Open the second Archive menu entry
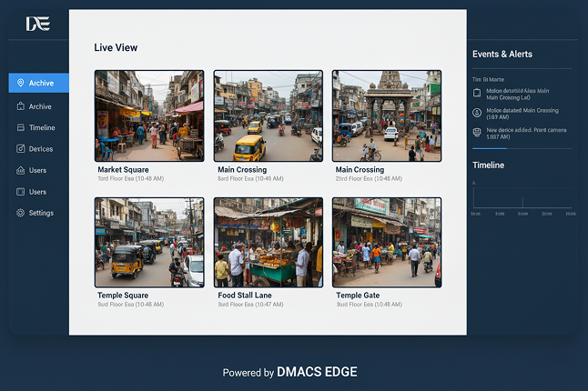The height and width of the screenshot is (391, 588). 39,106
